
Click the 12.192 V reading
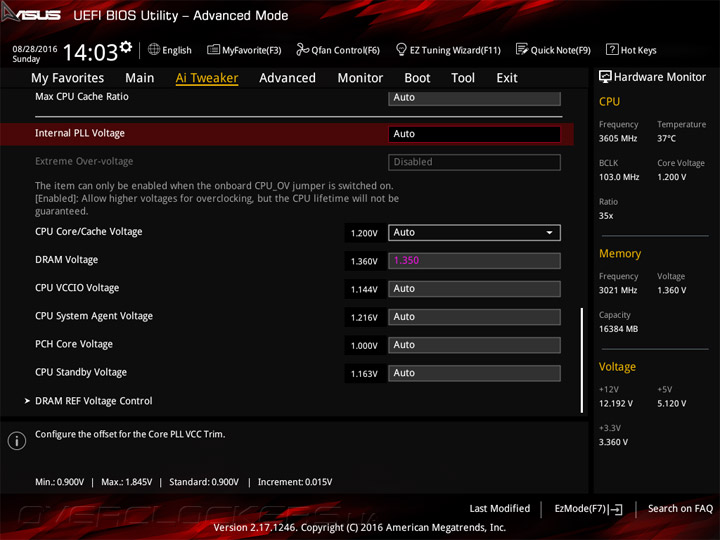click(616, 404)
